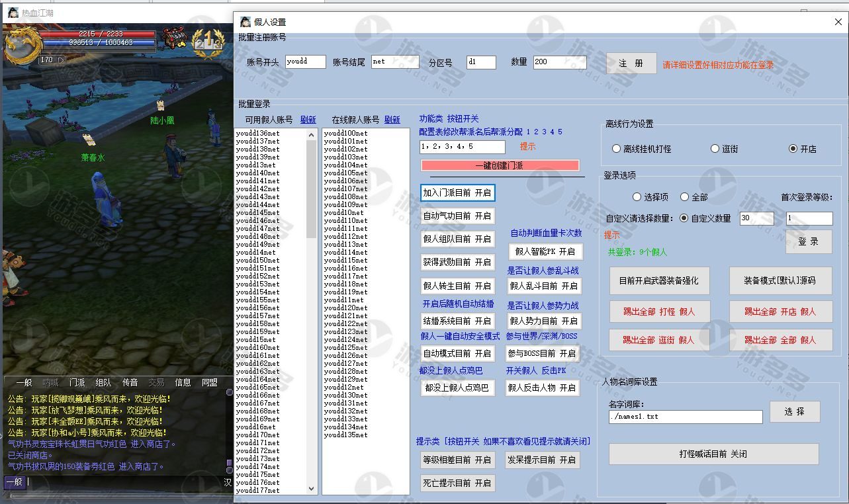
Task: Toggle the 打怪喊话目前 关闭 button
Action: [x=713, y=454]
